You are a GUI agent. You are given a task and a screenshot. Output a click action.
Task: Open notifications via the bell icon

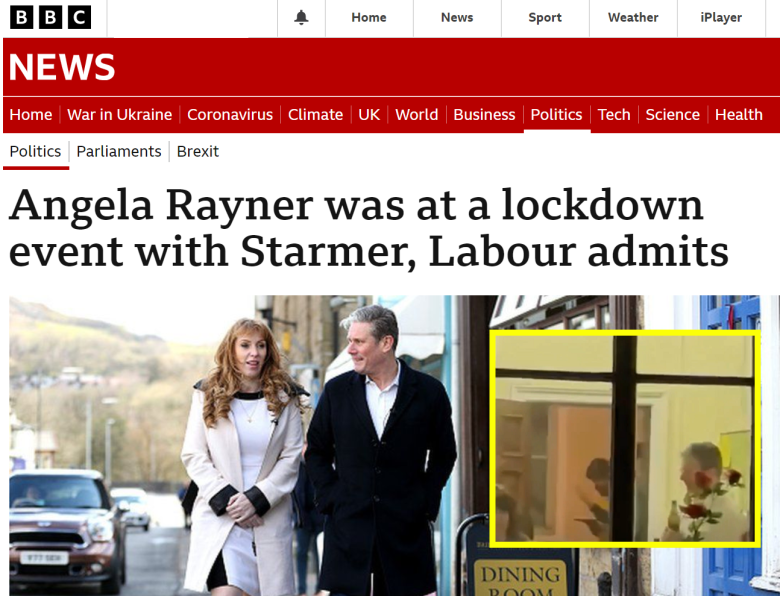pyautogui.click(x=301, y=17)
